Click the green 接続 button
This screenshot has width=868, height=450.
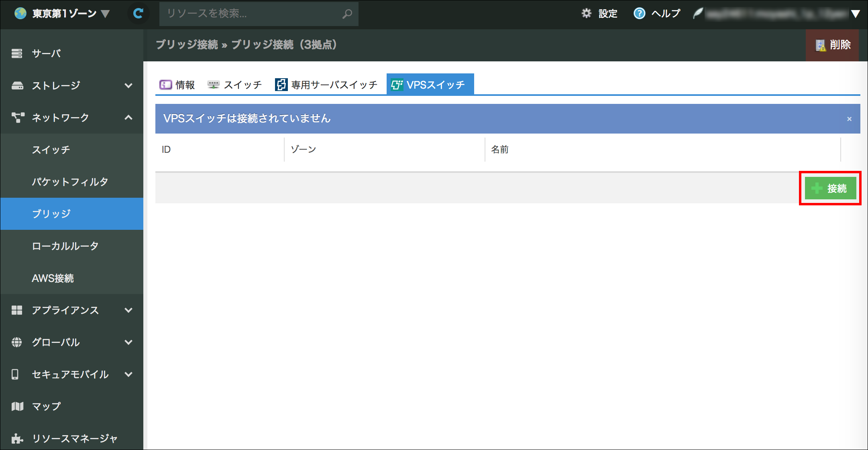(x=830, y=188)
